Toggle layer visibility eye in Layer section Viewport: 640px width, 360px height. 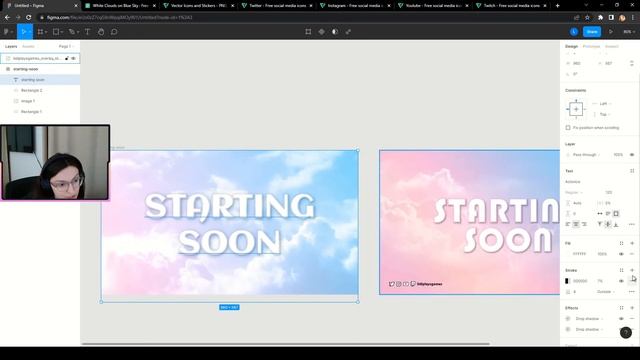632,155
